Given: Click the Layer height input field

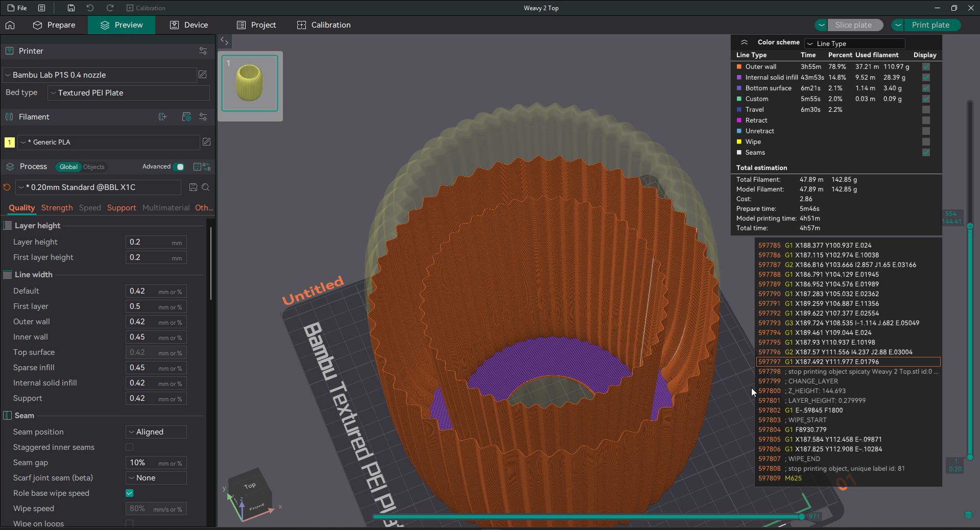Looking at the screenshot, I should [x=156, y=242].
